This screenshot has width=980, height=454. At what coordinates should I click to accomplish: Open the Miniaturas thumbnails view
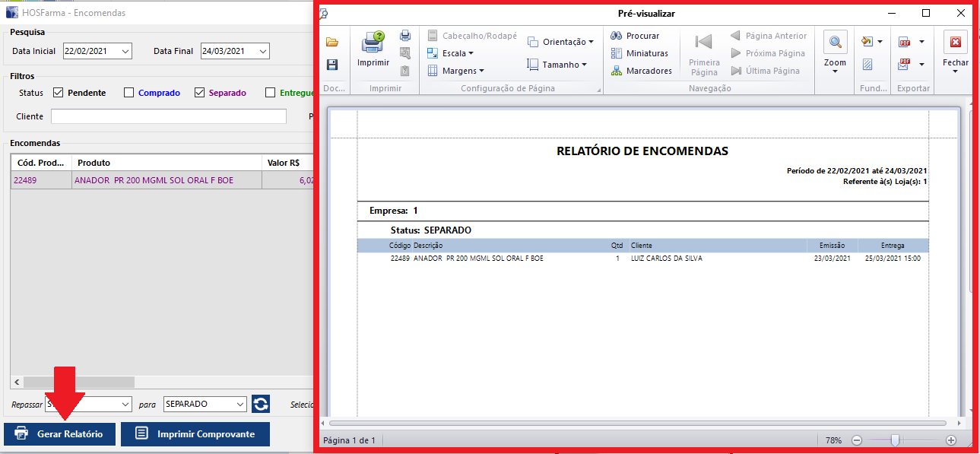pyautogui.click(x=617, y=53)
